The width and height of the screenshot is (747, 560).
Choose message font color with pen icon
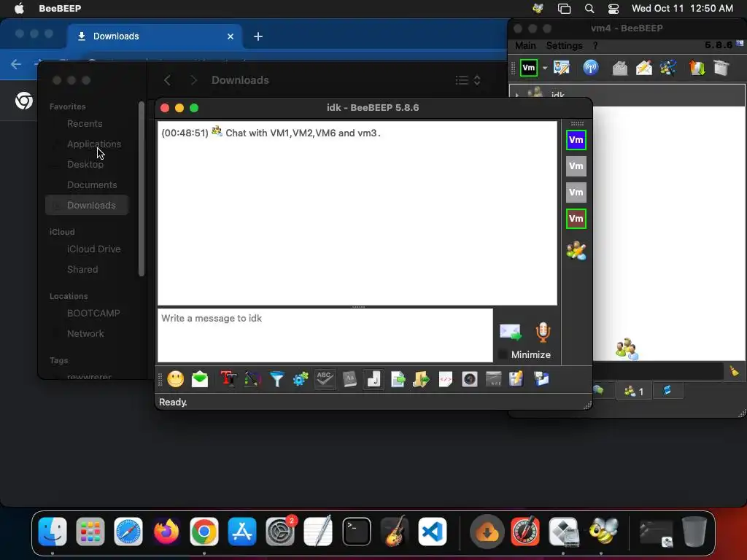point(252,379)
